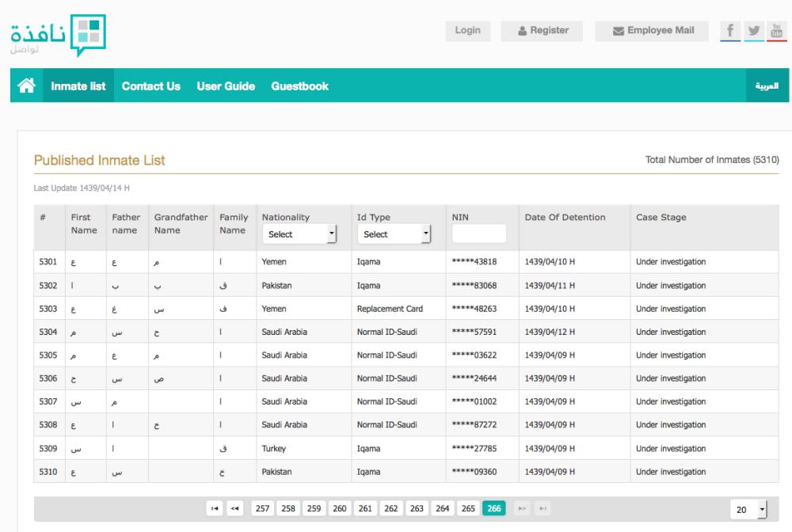The height and width of the screenshot is (532, 792).
Task: Open the Twitter social icon
Action: click(x=754, y=31)
